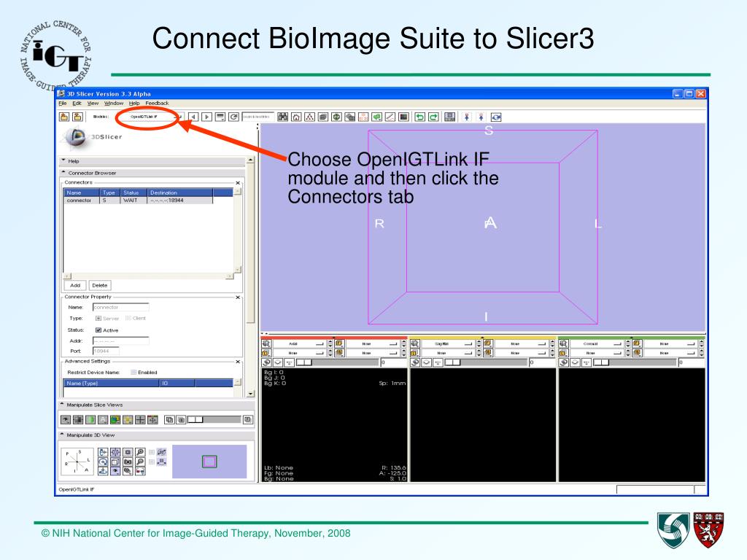
Task: Go to previous module with left arrow
Action: click(x=193, y=117)
